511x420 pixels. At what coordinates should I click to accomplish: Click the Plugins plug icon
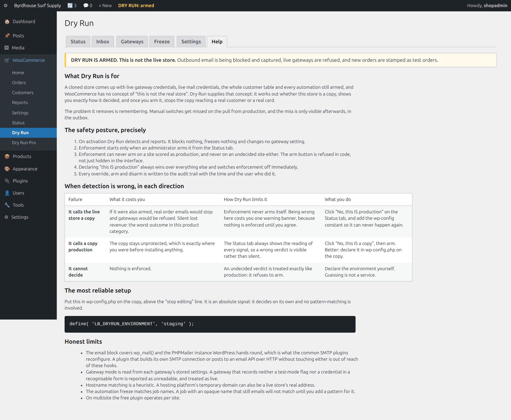click(7, 181)
